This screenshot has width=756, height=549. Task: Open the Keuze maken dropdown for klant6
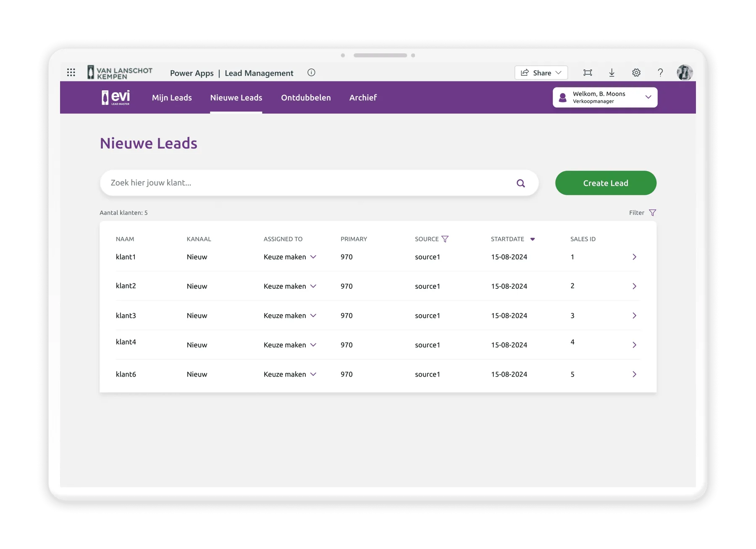click(x=290, y=374)
